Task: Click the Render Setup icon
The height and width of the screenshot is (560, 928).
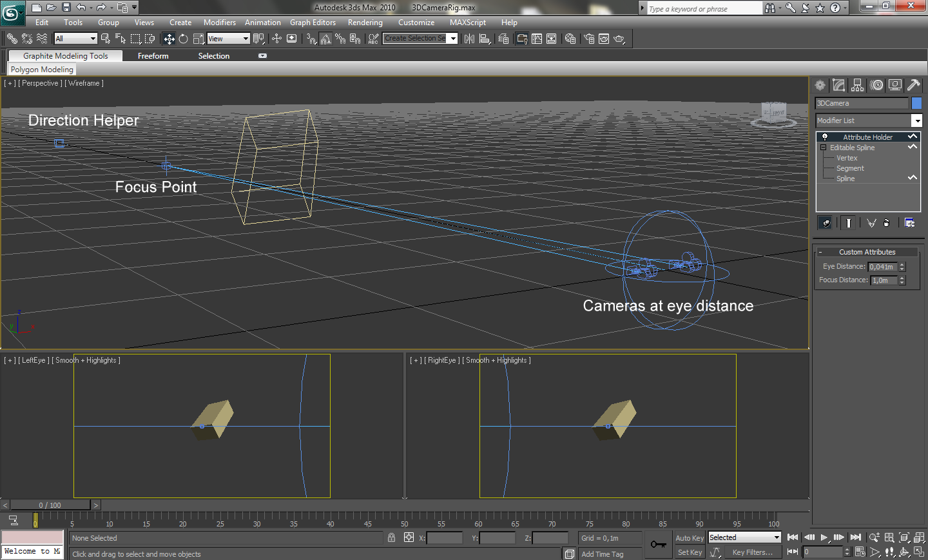Action: [589, 39]
